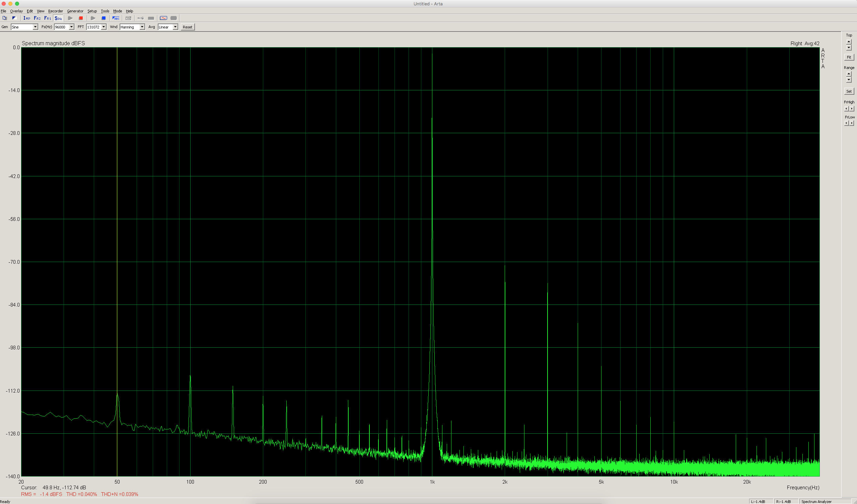Click the red stop recording icon
Image resolution: width=857 pixels, height=504 pixels.
pyautogui.click(x=81, y=18)
